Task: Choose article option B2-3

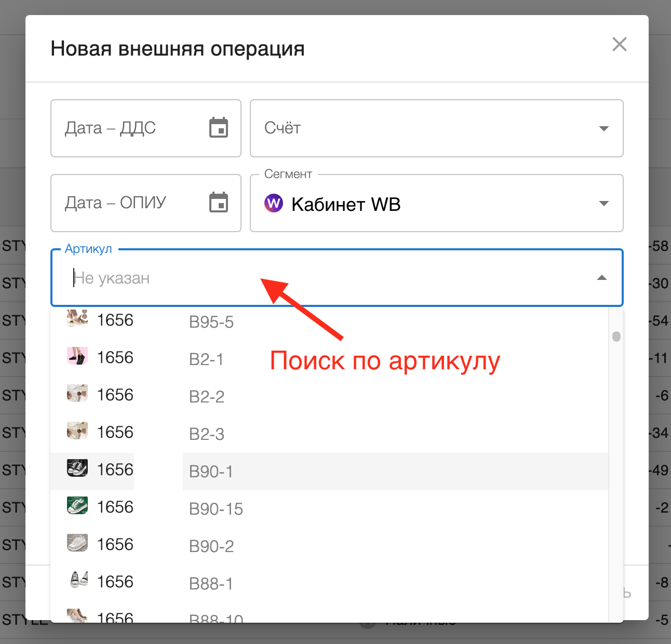Action: (329, 433)
